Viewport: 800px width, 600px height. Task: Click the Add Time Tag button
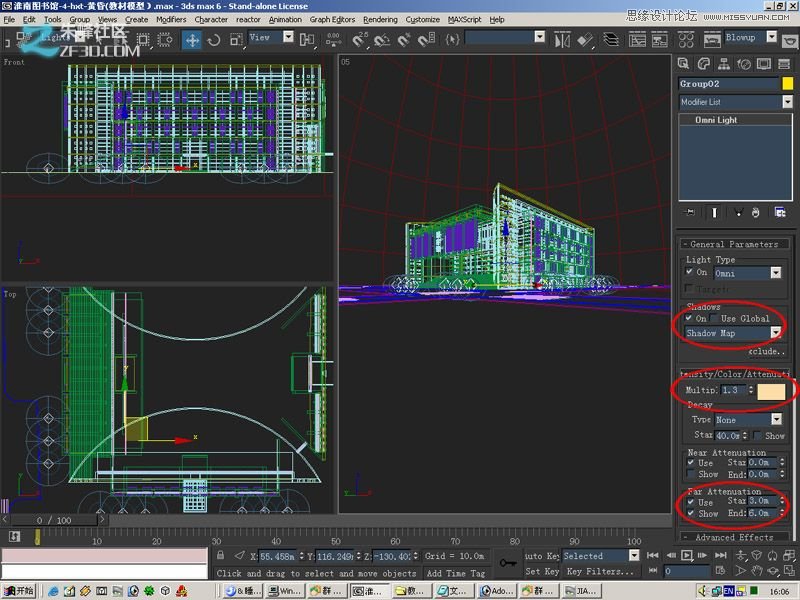click(x=455, y=573)
